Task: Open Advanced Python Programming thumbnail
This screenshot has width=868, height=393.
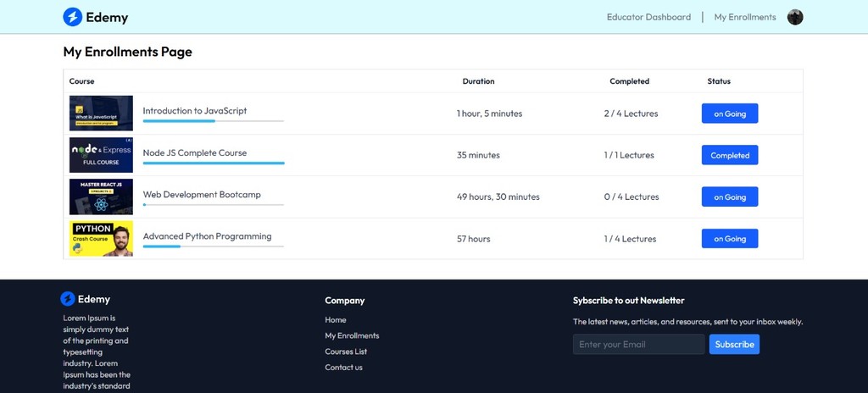Action: 101,238
